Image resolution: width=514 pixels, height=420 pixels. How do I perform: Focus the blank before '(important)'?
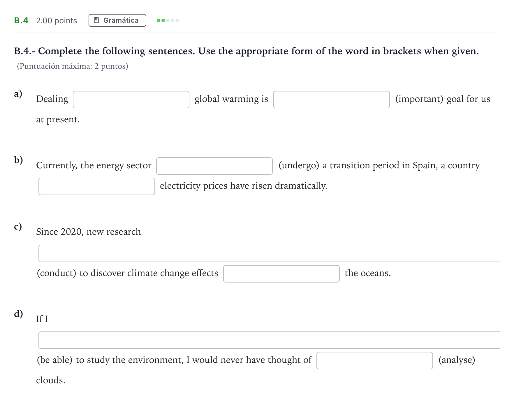tap(332, 100)
